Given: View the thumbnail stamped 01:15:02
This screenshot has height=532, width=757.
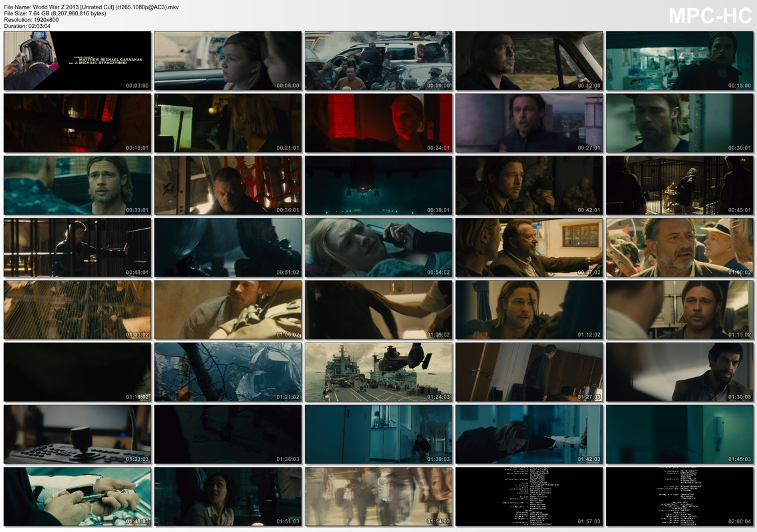Looking at the screenshot, I should [x=680, y=310].
